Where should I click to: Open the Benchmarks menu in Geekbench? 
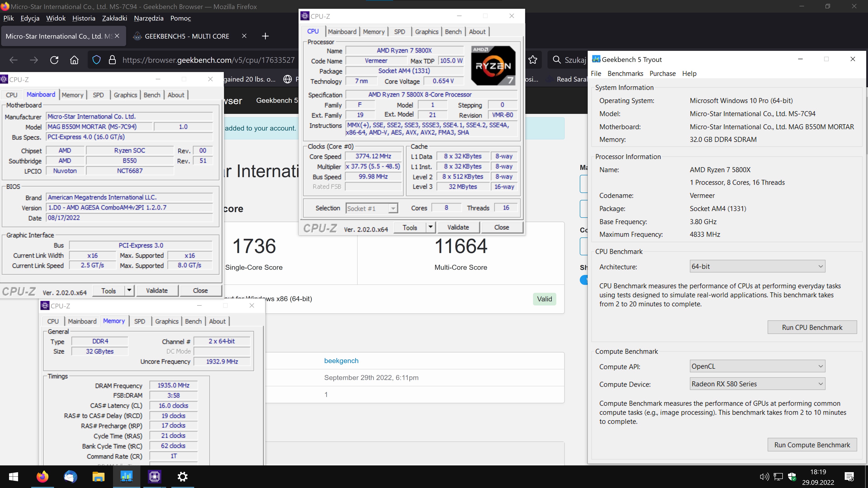(x=625, y=73)
